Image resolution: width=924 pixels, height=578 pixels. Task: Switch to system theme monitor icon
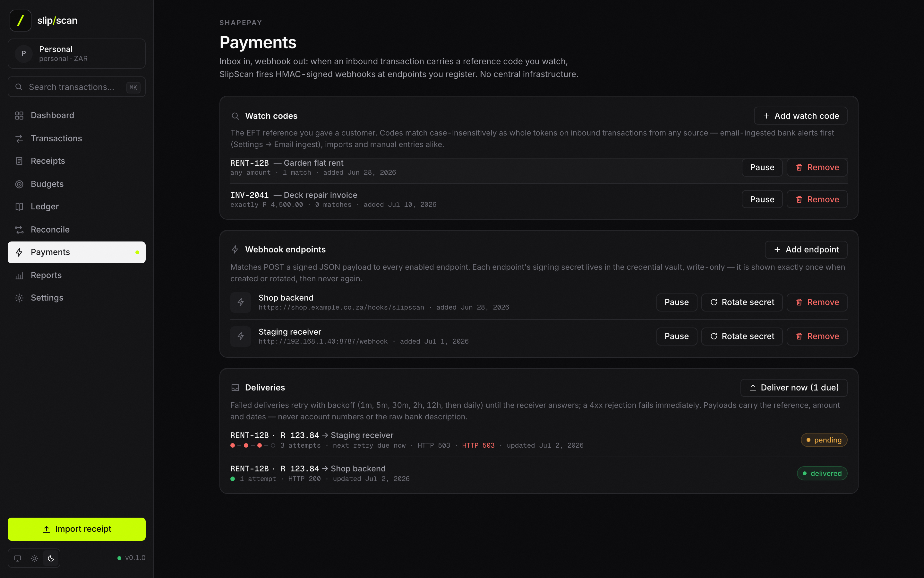pos(18,558)
